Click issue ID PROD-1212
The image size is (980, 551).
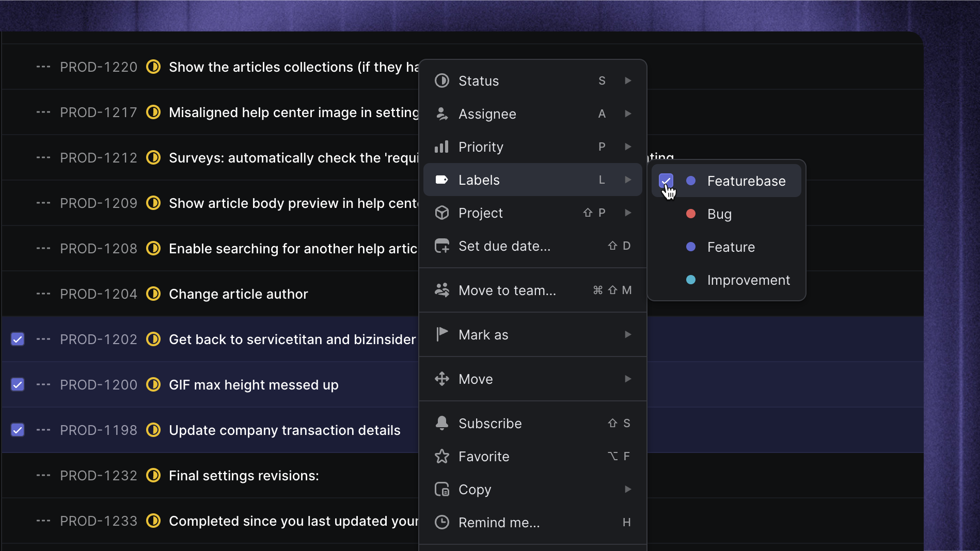click(x=99, y=158)
